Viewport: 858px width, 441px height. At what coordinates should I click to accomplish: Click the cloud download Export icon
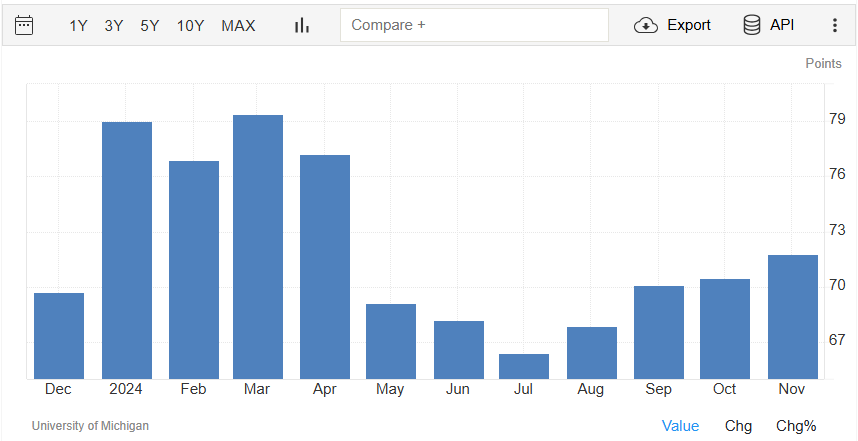[x=646, y=25]
